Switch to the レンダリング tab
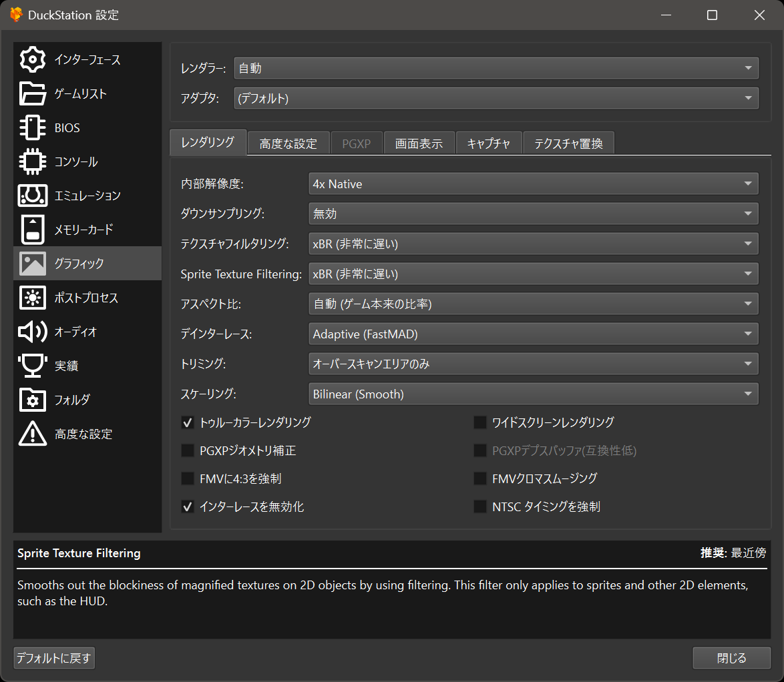Screen dimensions: 784x682 click(208, 142)
